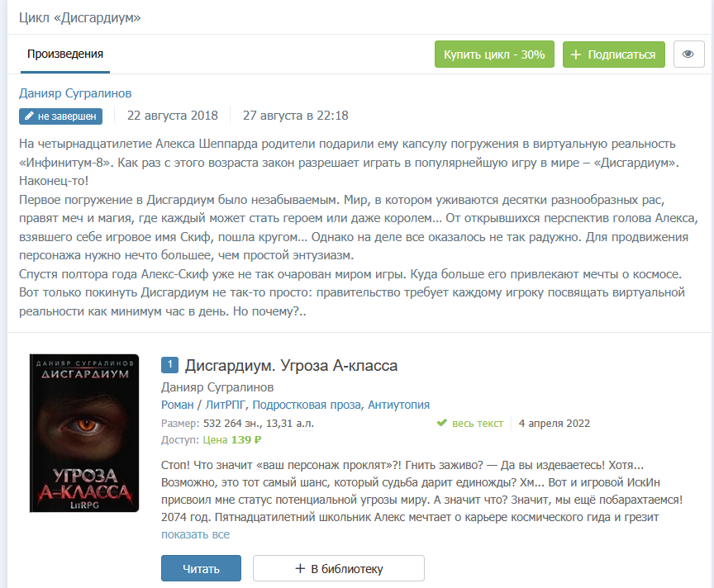Open author link Данияр Сугралинов at top
The height and width of the screenshot is (588, 714).
click(75, 93)
